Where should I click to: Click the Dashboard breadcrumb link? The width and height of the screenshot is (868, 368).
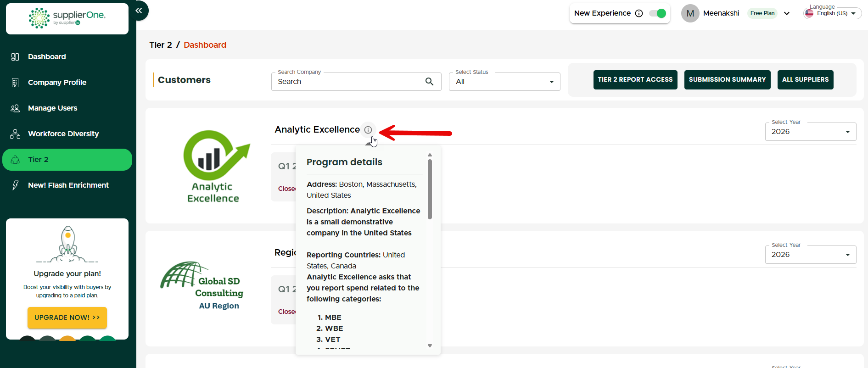[x=205, y=45]
